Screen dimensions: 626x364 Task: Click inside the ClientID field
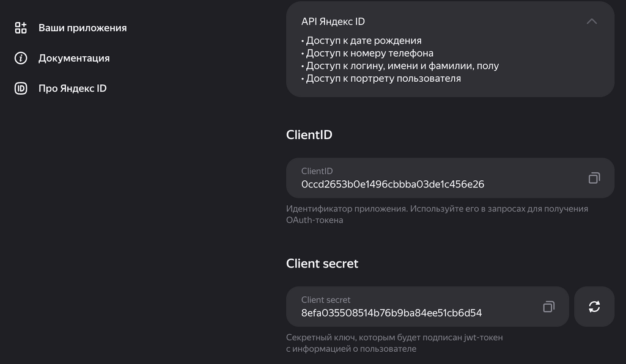(x=450, y=178)
